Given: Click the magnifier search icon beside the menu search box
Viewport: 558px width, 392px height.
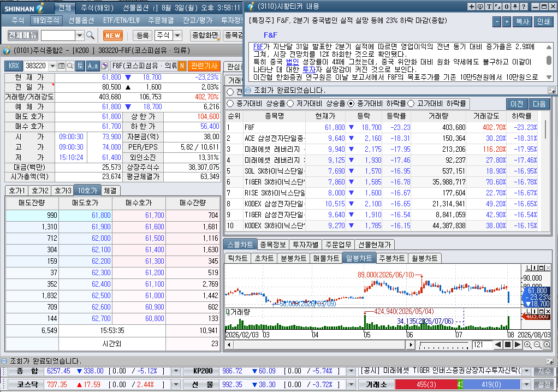Looking at the screenshot, I should coord(91,35).
